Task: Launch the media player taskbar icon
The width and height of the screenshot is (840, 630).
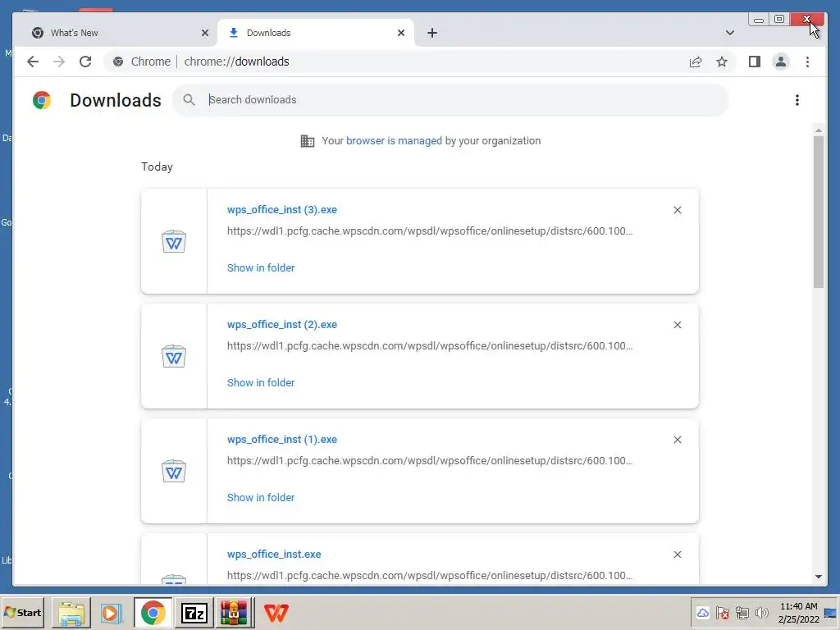Action: tap(112, 613)
